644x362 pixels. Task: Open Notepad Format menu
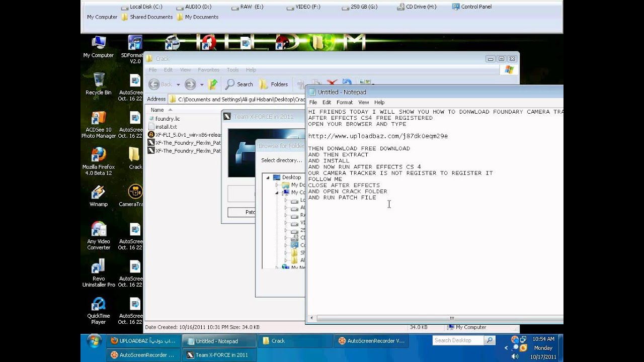click(x=345, y=103)
